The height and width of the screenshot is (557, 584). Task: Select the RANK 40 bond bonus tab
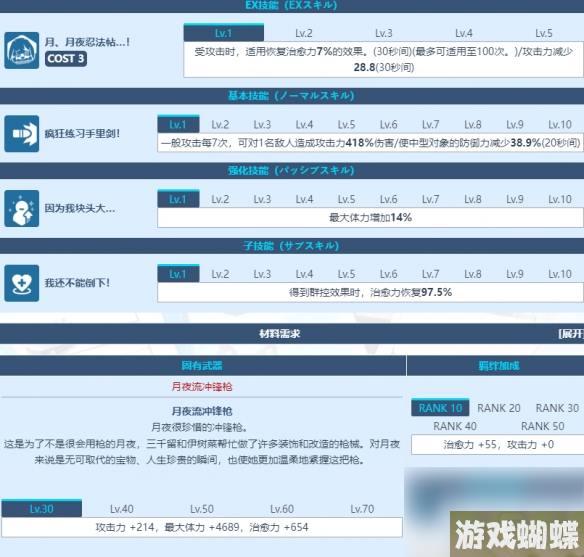click(x=455, y=426)
